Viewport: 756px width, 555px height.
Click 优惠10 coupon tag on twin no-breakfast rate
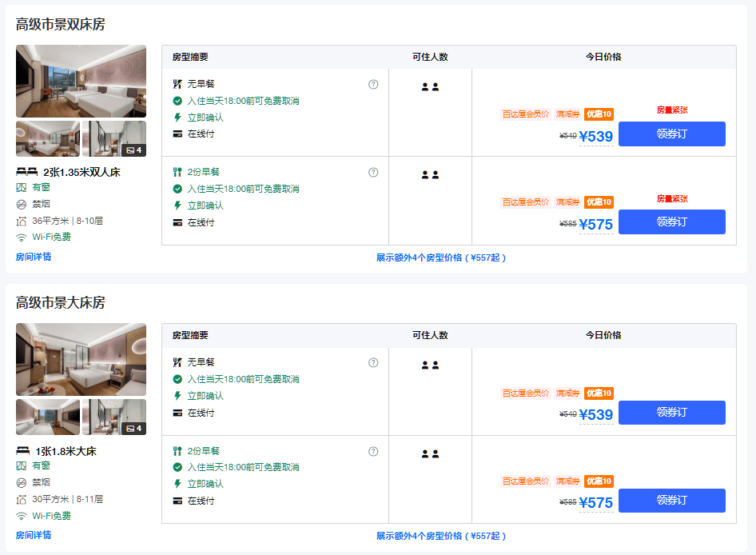599,114
